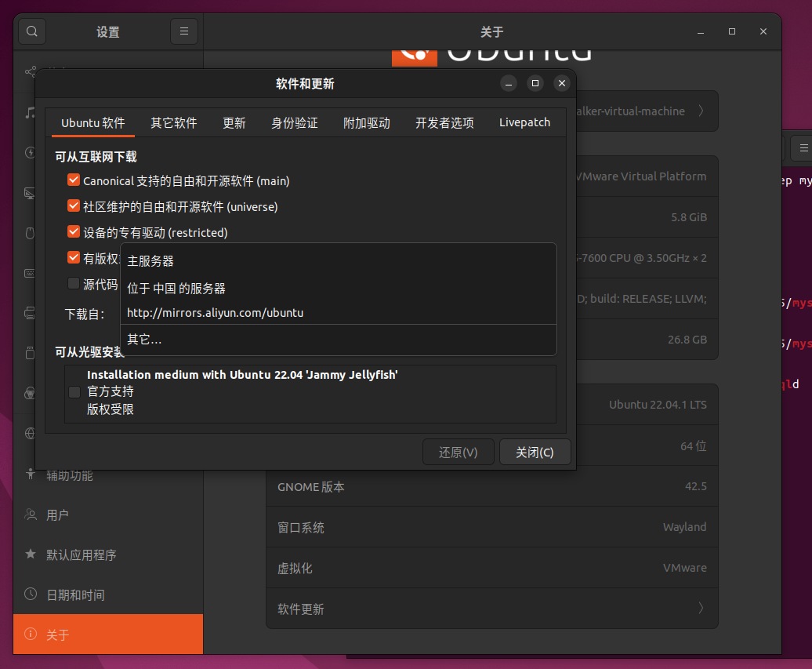Click the info icon beside 关于
The width and height of the screenshot is (812, 669).
click(31, 634)
